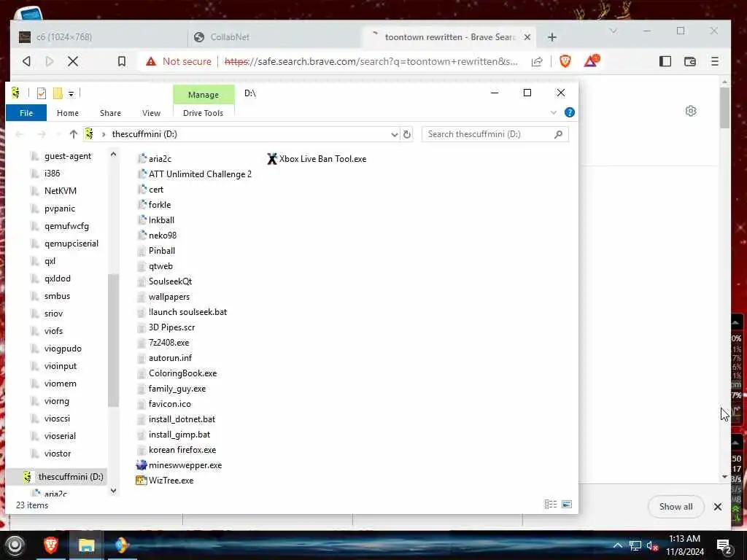This screenshot has height=560, width=747.
Task: Click search magnifier in Explorer search box
Action: (558, 134)
